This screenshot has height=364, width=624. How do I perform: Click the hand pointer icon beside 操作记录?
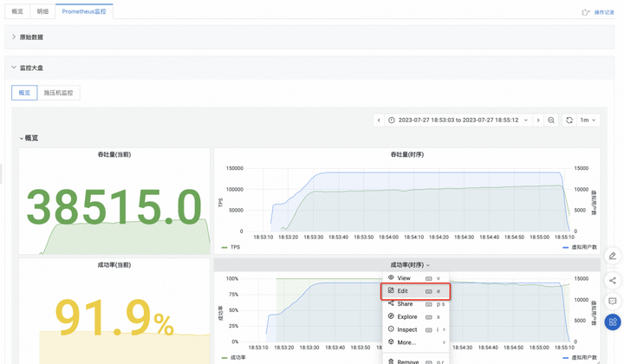coord(586,12)
